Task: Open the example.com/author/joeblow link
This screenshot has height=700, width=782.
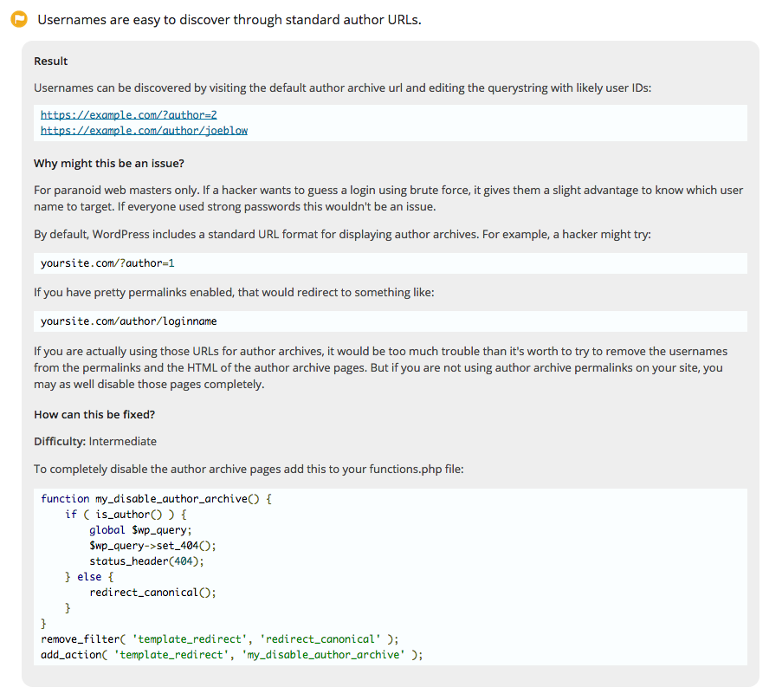Action: pos(144,131)
